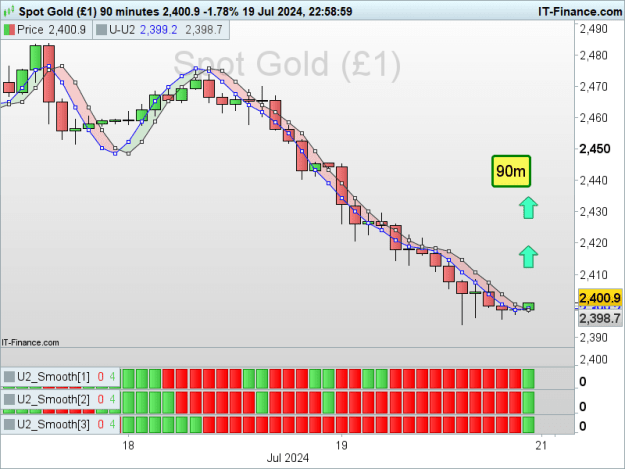Click the 18 date label on time axis
This screenshot has height=469, width=625.
128,445
